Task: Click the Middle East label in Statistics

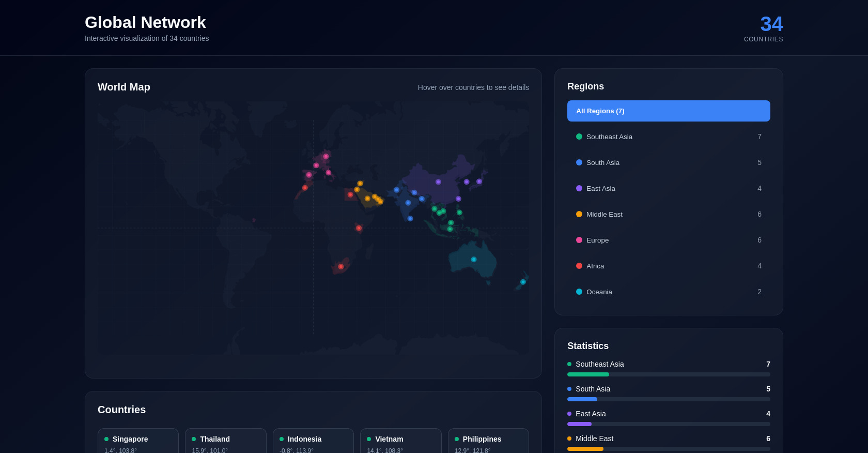Action: click(x=595, y=439)
